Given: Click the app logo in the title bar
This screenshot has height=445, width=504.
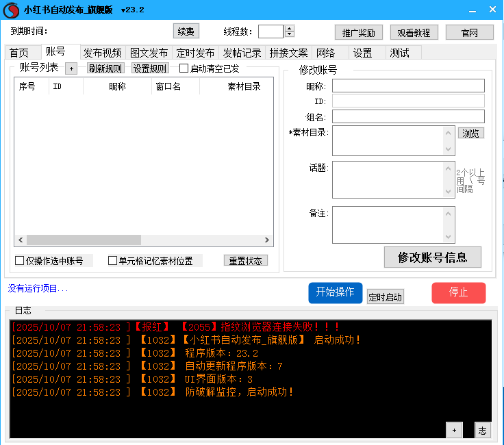Looking at the screenshot, I should pyautogui.click(x=10, y=10).
